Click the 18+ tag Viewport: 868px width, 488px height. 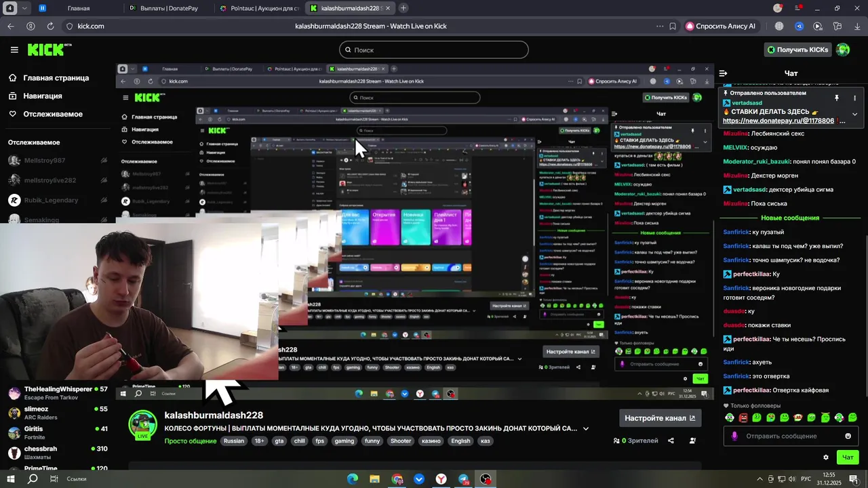259,441
